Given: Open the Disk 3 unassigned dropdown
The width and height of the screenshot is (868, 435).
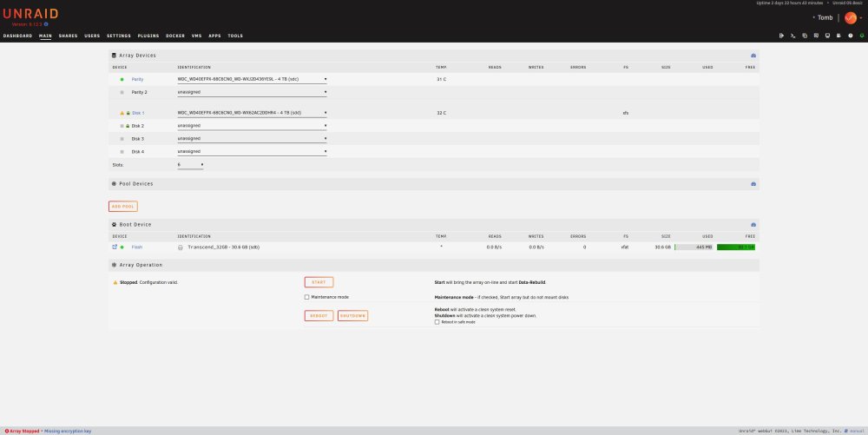Looking at the screenshot, I should click(x=252, y=139).
